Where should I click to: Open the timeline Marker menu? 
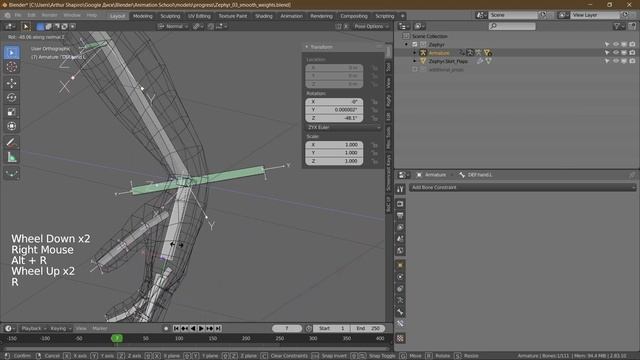point(100,328)
